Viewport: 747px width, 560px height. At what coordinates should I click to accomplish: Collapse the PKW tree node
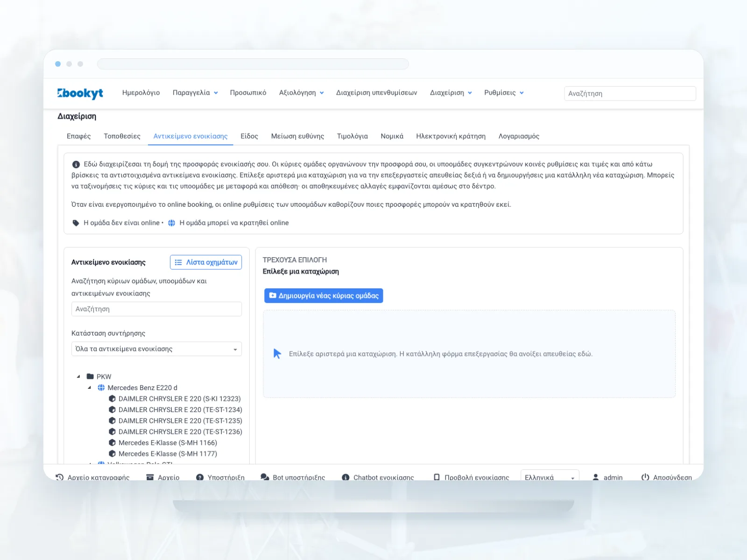point(78,377)
